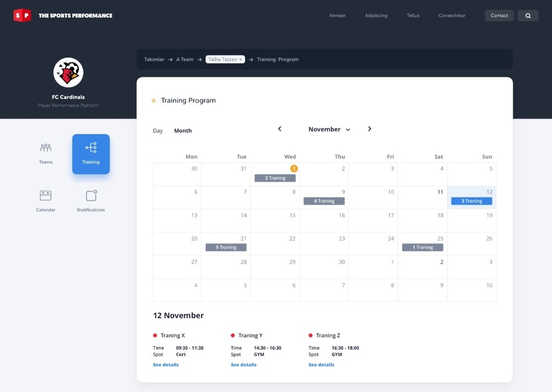Viewport: 552px width, 392px height.
Task: Click the Contact button
Action: pos(499,15)
